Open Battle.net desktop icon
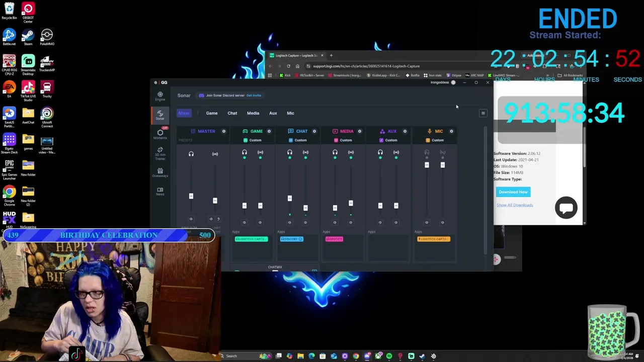Viewport: 644px width, 362px height. click(9, 37)
